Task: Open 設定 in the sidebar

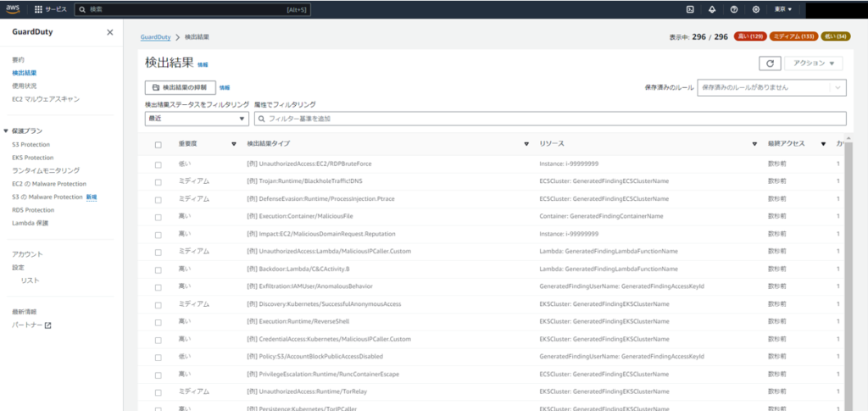Action: (x=18, y=267)
